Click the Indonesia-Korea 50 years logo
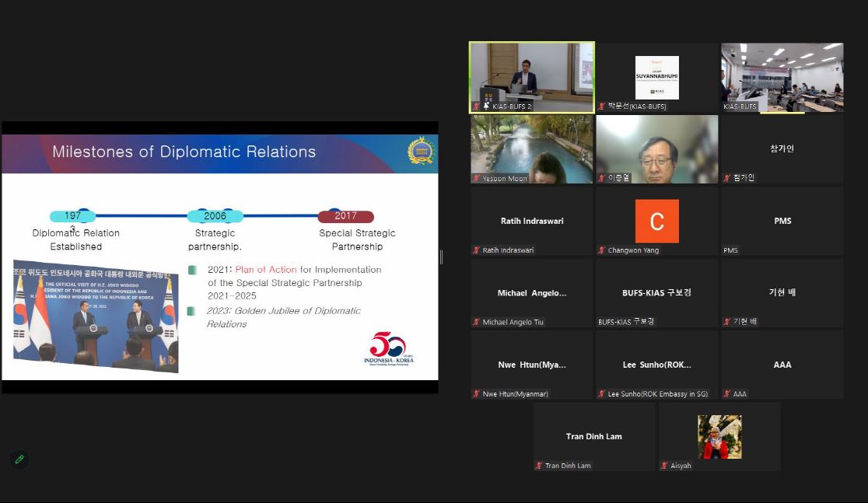Screen dimensions: 868x503 pos(388,348)
